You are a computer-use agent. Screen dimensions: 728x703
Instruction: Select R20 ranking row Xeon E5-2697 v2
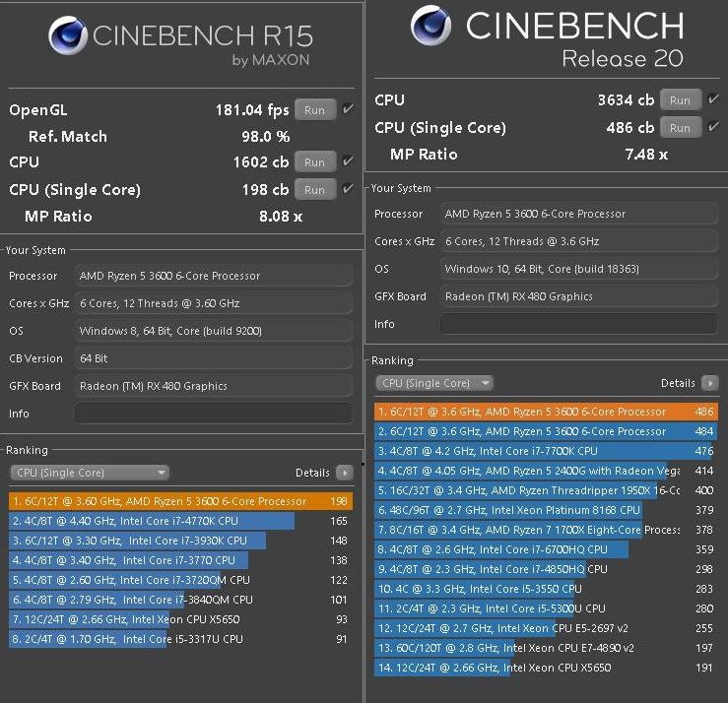coord(546,628)
